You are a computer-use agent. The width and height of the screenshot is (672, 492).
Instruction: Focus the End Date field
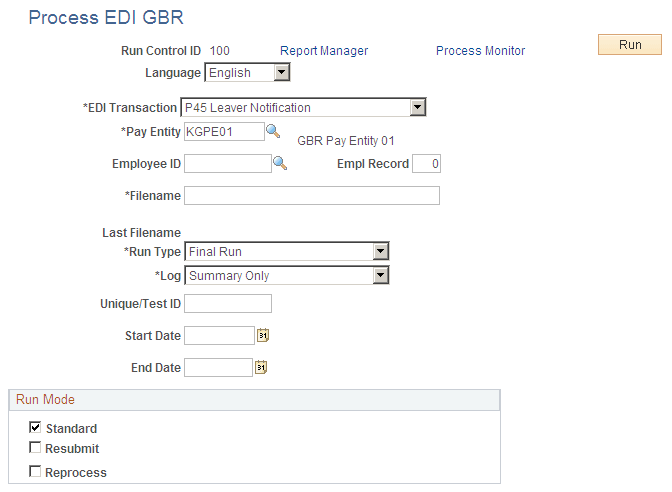(219, 368)
